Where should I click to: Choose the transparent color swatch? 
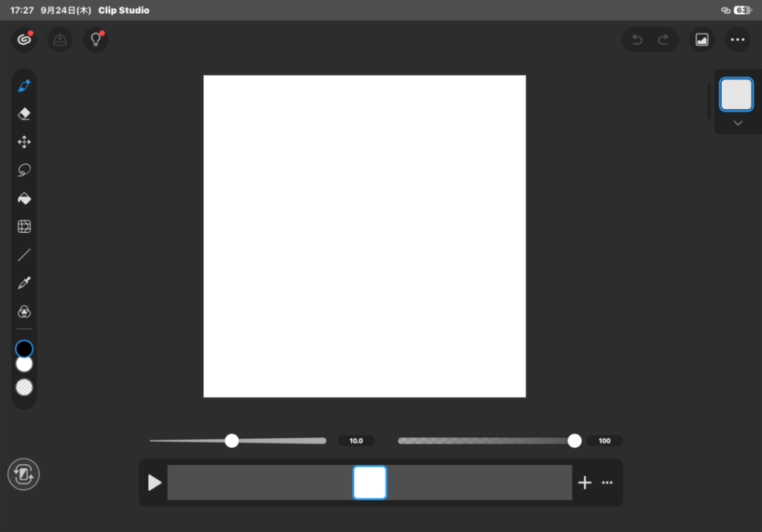point(25,387)
